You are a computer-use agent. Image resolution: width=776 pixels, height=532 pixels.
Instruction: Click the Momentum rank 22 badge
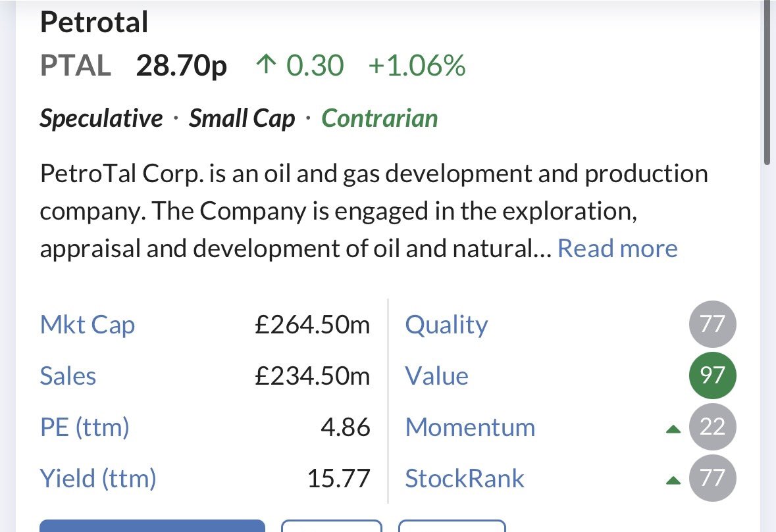(712, 427)
